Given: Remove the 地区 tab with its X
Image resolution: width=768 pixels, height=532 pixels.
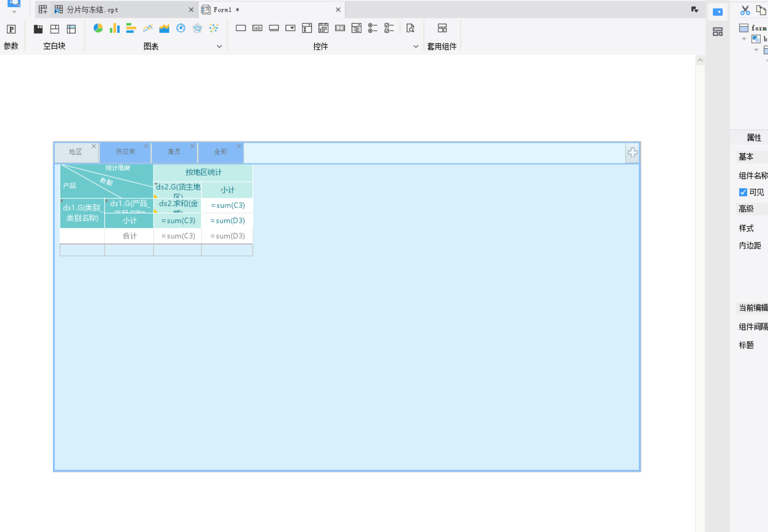Looking at the screenshot, I should 94,146.
